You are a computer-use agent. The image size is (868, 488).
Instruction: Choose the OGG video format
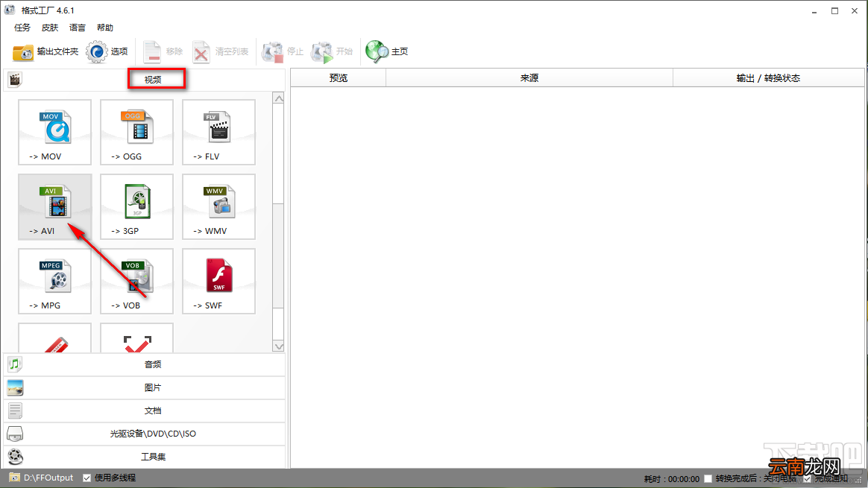click(136, 132)
